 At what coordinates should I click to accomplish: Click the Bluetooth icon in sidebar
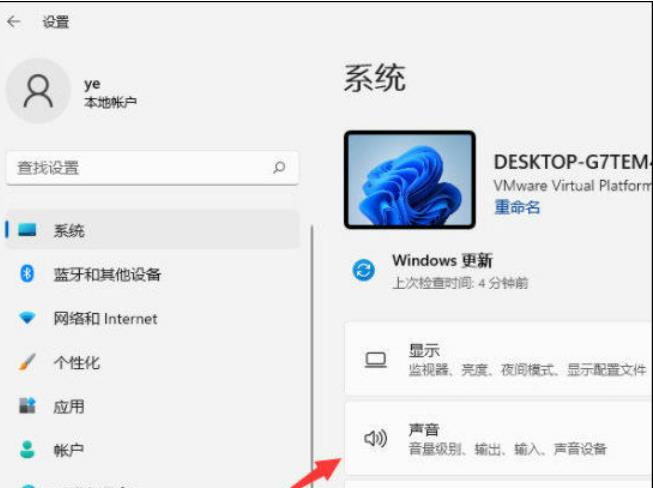pos(27,274)
